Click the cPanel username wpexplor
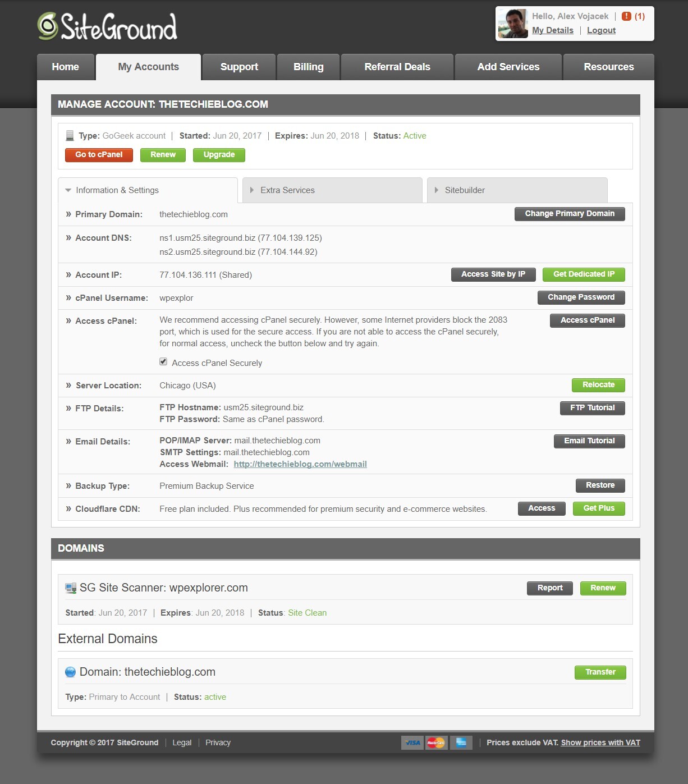This screenshot has height=784, width=688. 176,298
